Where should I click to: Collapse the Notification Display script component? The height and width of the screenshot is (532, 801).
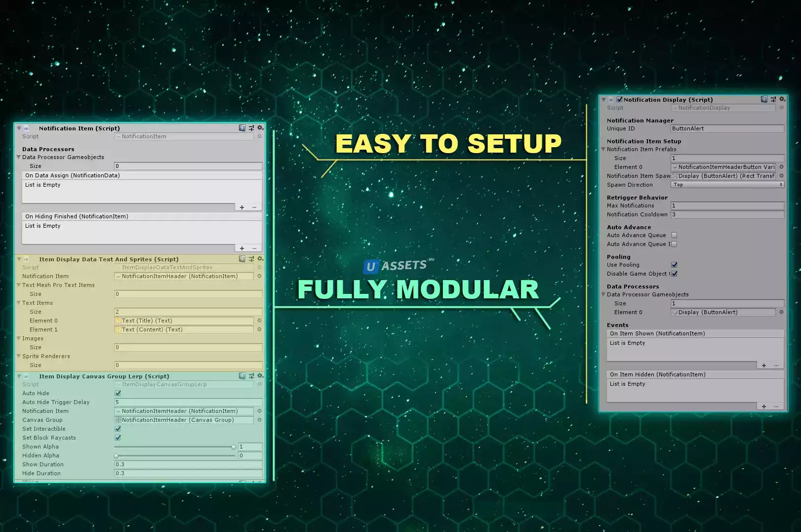[x=603, y=99]
